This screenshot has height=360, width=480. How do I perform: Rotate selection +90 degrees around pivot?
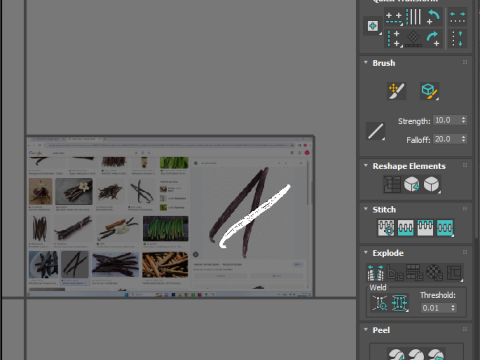point(433,38)
